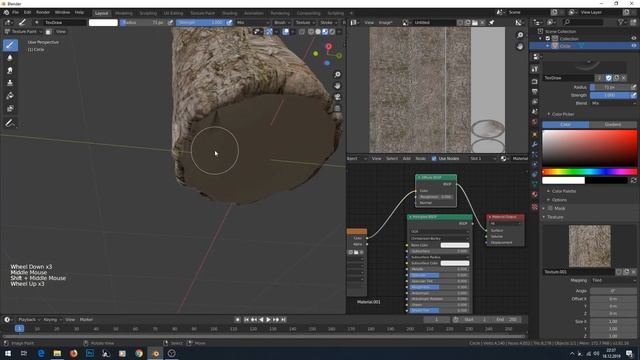
Task: Toggle the Mask panel checkbox
Action: click(x=550, y=209)
